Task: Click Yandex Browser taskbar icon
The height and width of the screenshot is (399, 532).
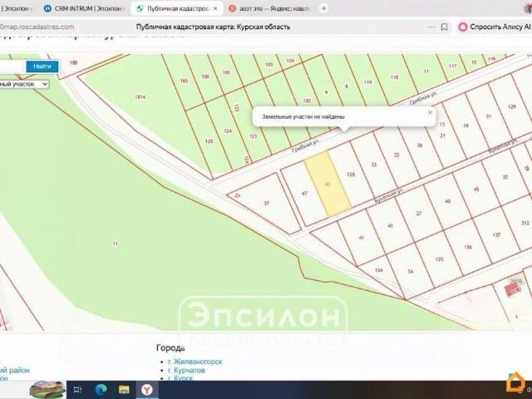Action: 147,390
